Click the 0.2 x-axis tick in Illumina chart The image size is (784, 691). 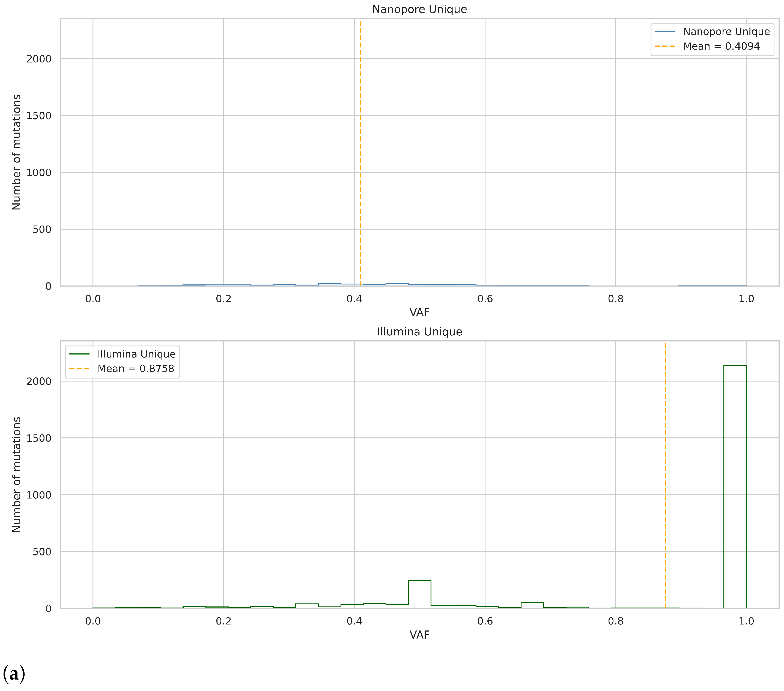(223, 621)
